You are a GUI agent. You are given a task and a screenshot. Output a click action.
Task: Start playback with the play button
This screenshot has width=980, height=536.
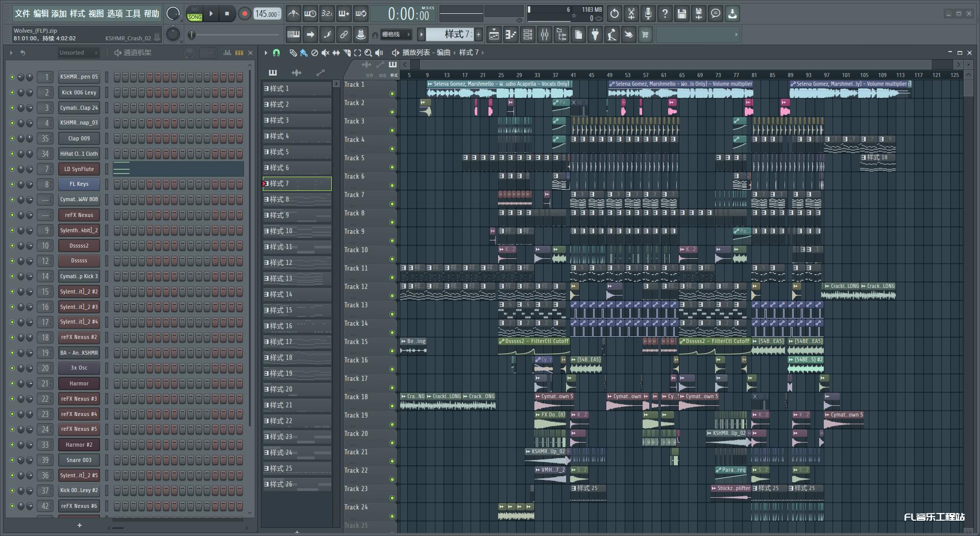(x=211, y=14)
